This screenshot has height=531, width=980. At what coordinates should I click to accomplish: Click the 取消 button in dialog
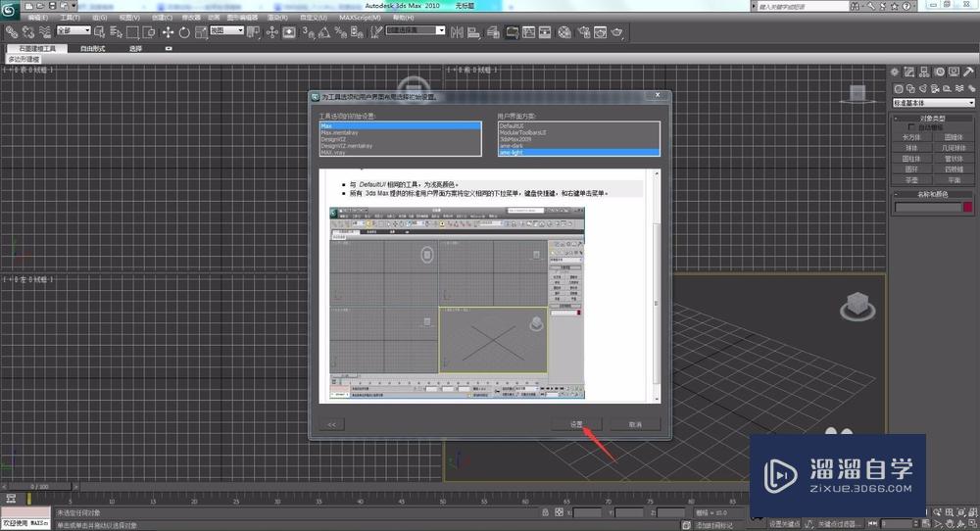click(x=635, y=424)
